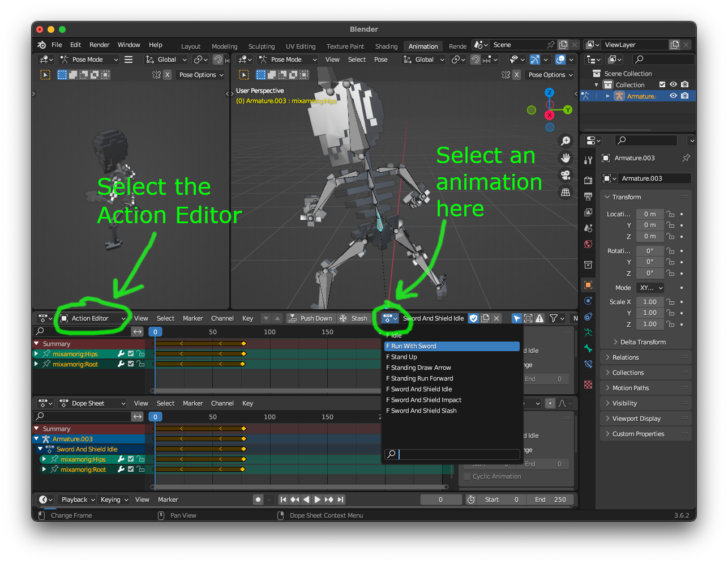Pin the Armature.003 properties panel
This screenshot has width=728, height=563.
tap(686, 158)
